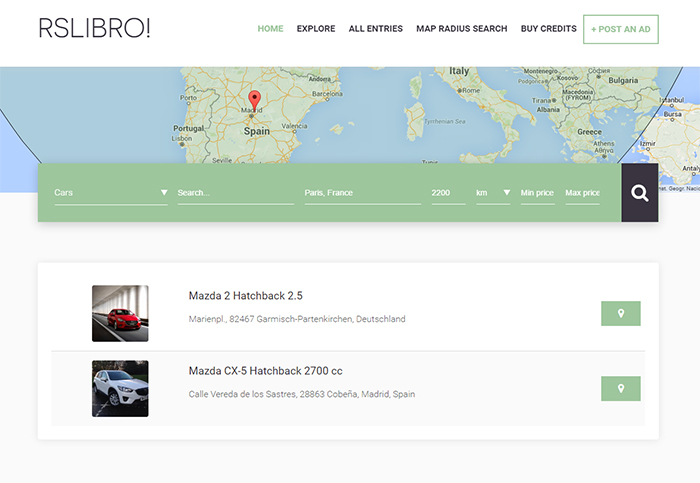This screenshot has width=700, height=483.
Task: Click the Italy label on the map
Action: (x=459, y=71)
